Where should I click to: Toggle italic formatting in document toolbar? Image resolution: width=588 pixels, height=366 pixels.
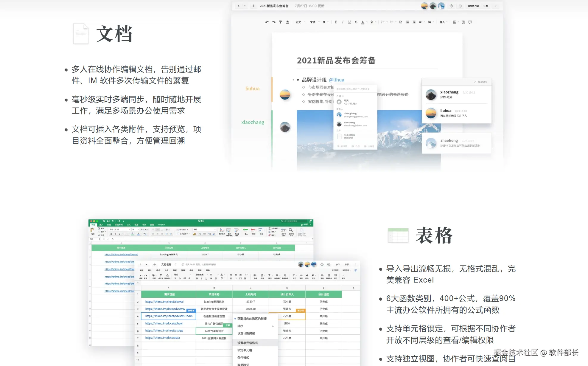coord(343,22)
